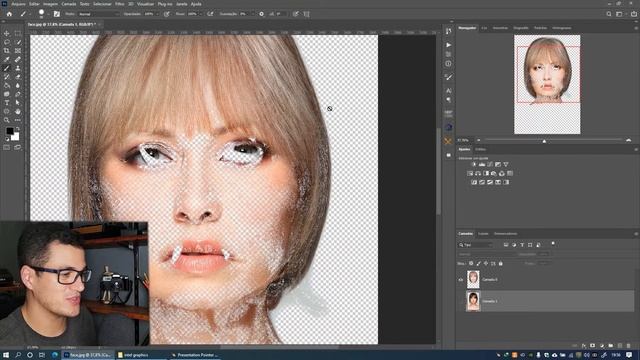The height and width of the screenshot is (360, 640).
Task: Open the Photoshop taskbar button
Action: 88,355
